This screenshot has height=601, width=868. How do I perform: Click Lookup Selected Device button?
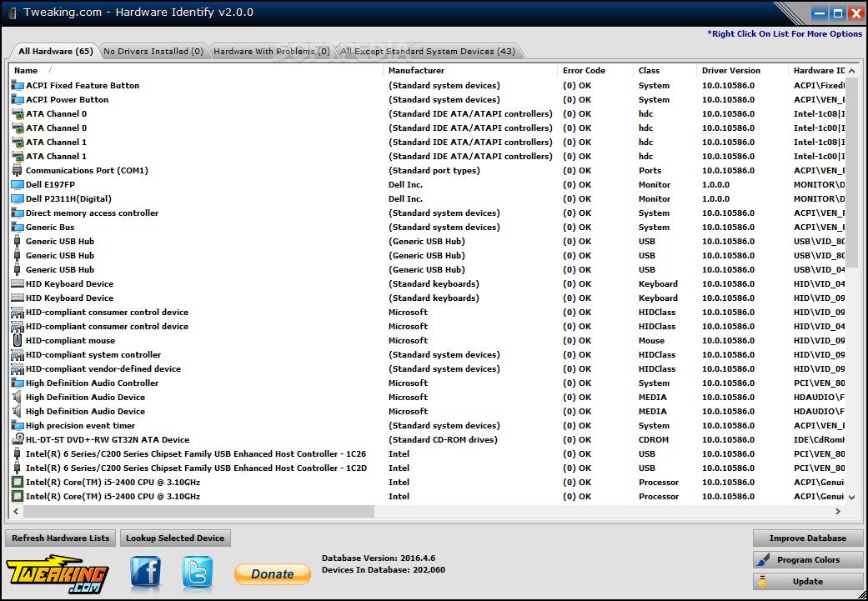(x=175, y=538)
